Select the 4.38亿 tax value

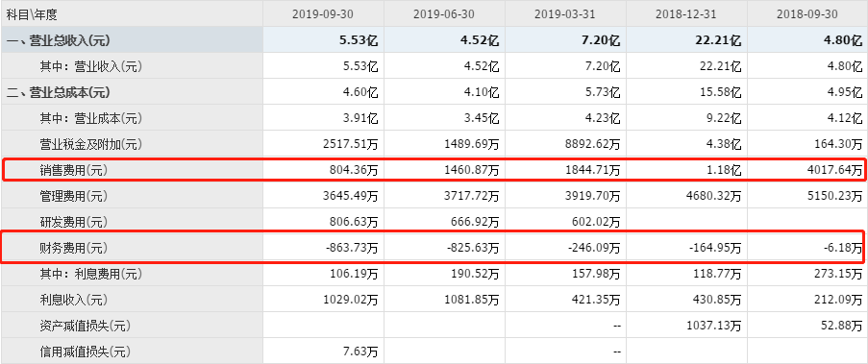725,144
